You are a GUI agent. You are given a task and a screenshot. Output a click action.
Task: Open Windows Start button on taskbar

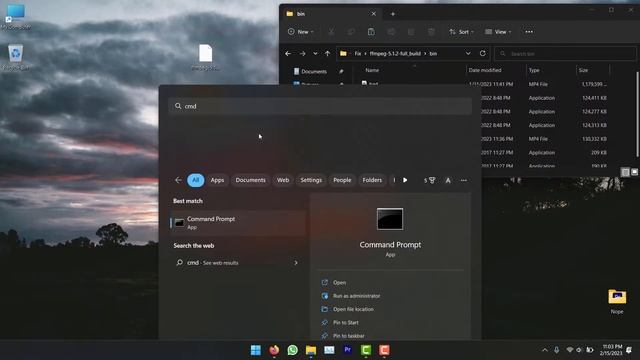[x=256, y=350]
